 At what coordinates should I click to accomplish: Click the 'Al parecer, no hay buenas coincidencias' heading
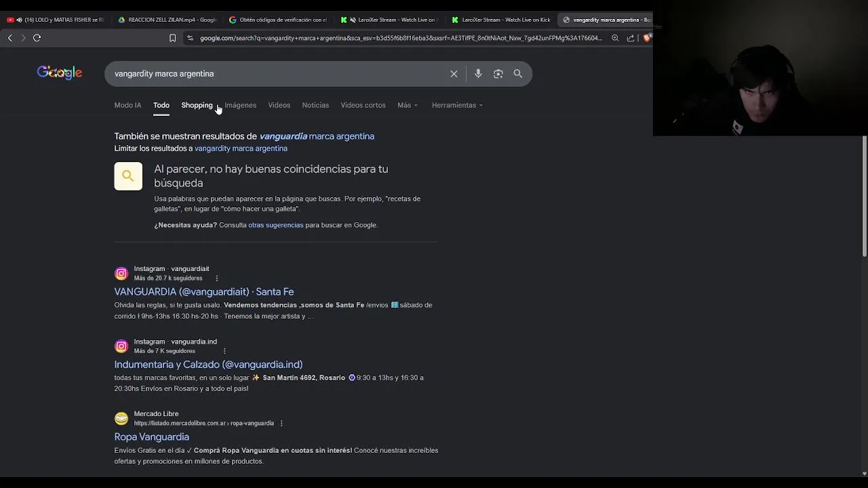[271, 176]
